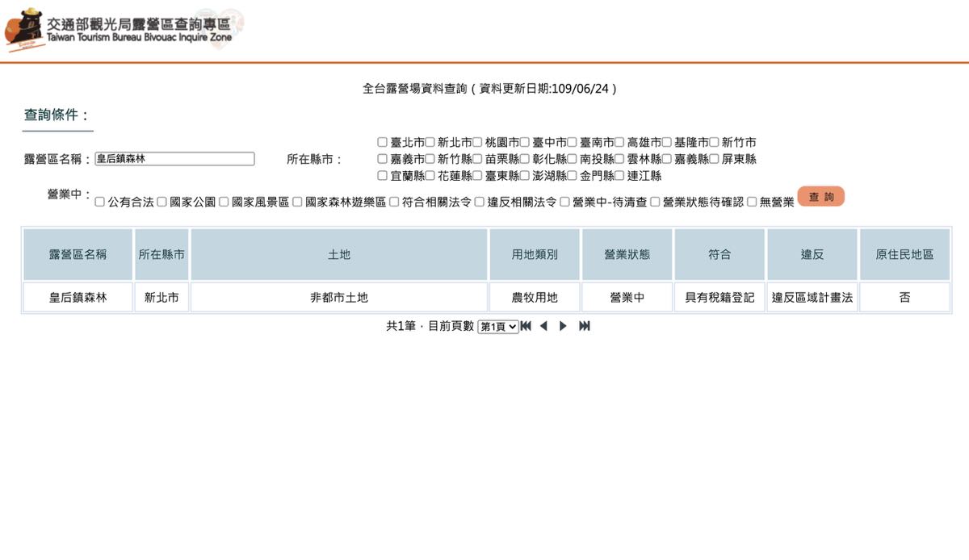Click the 符合 column header

[719, 254]
